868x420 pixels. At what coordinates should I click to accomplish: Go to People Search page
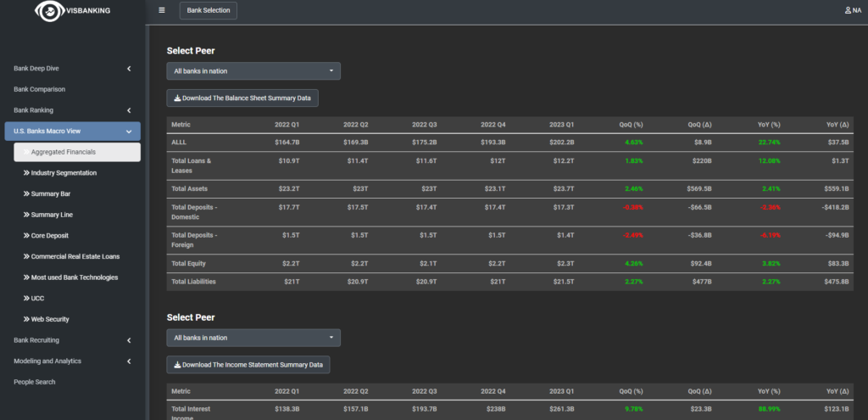point(35,383)
